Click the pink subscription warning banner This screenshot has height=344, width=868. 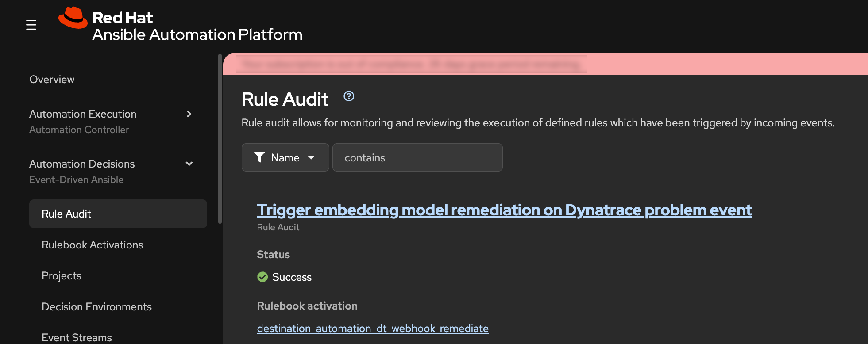point(545,64)
